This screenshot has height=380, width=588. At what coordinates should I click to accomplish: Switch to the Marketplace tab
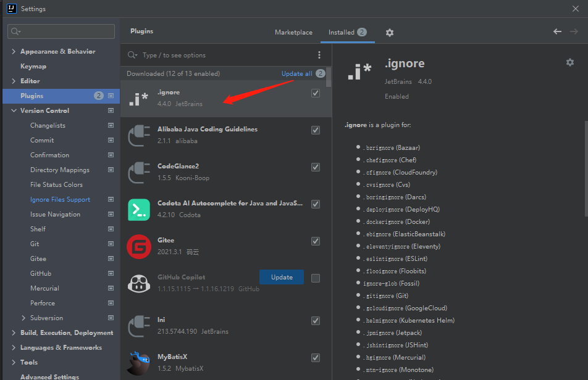(293, 32)
